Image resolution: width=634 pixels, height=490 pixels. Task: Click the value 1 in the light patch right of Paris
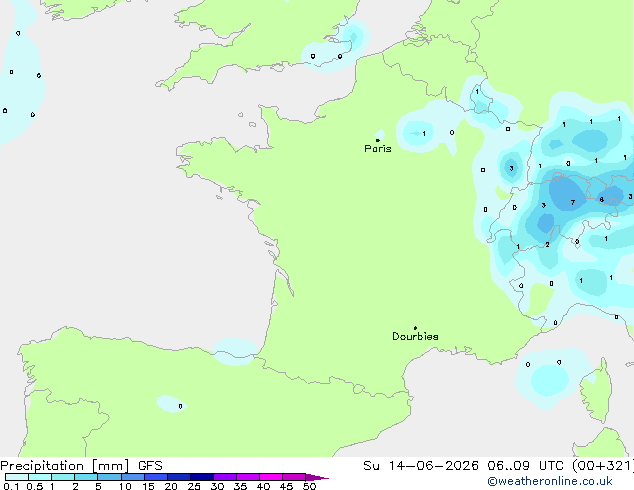[424, 133]
